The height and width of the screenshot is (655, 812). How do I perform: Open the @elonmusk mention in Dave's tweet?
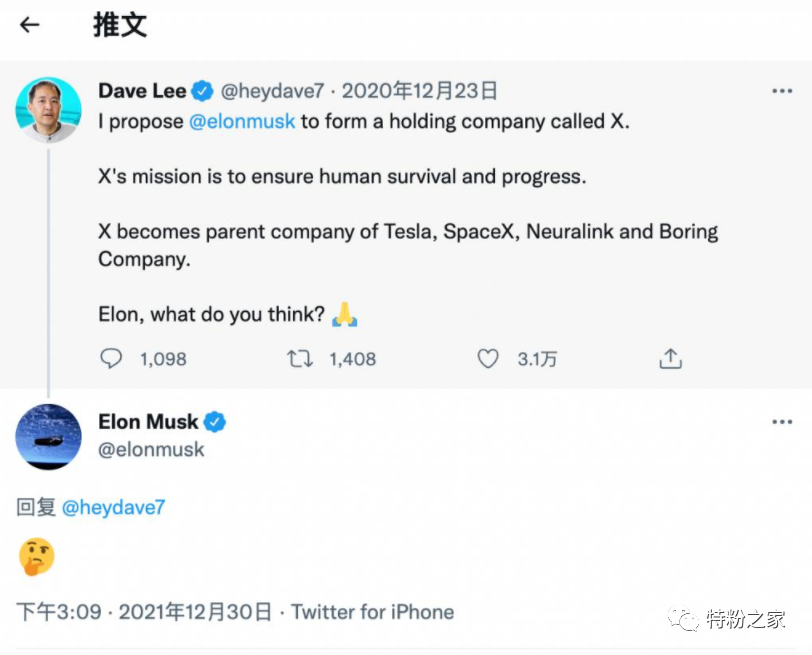242,121
